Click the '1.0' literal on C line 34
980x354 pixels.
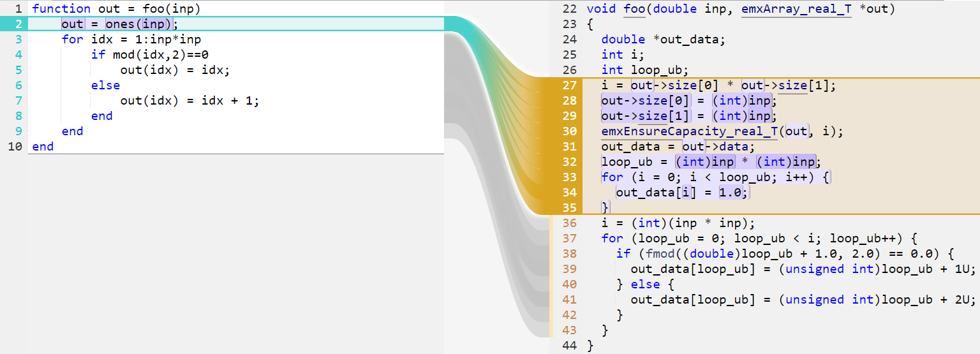(x=730, y=193)
